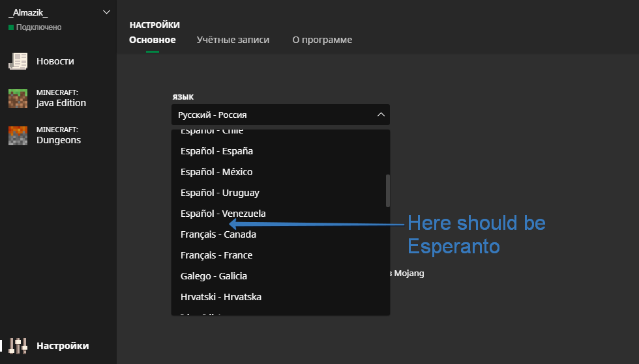Select Galego - Galicia language option

pos(214,276)
